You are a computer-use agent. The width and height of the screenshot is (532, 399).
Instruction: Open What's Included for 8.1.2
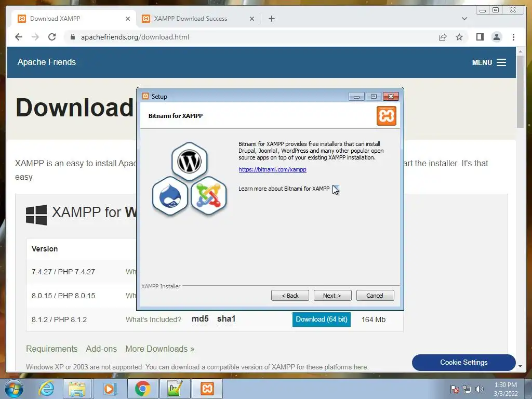(153, 320)
